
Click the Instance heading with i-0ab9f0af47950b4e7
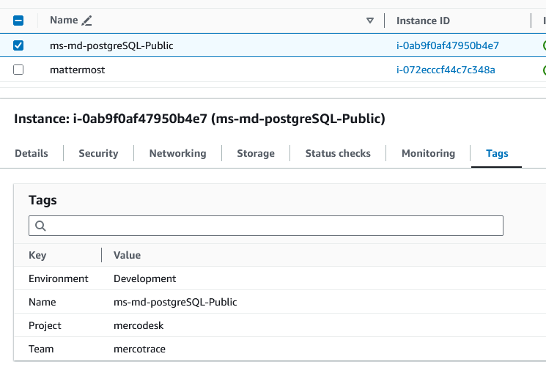tap(199, 119)
